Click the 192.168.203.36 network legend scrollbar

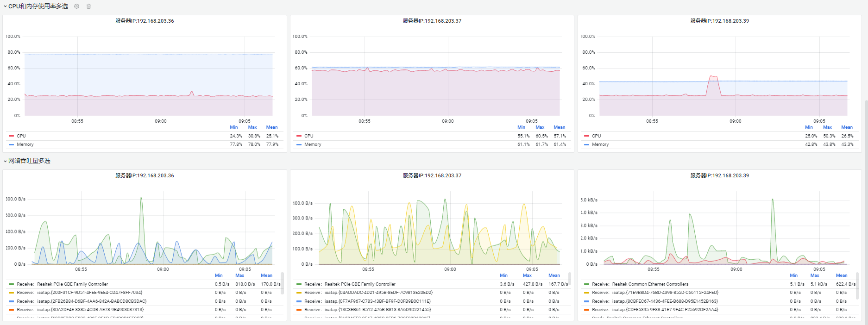point(283,282)
